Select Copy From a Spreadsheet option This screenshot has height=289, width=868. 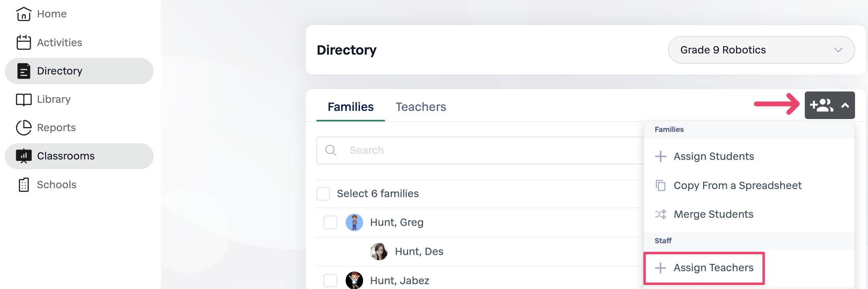737,186
